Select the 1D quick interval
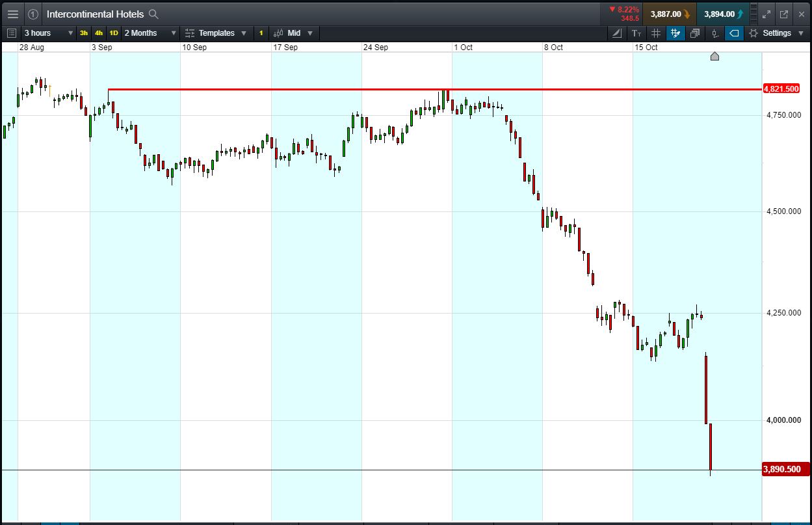 (x=114, y=33)
